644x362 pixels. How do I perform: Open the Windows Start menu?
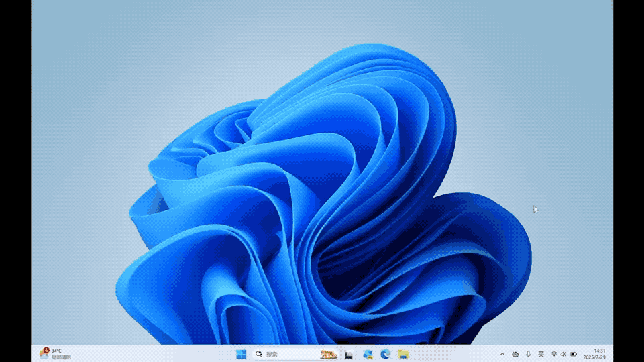241,354
